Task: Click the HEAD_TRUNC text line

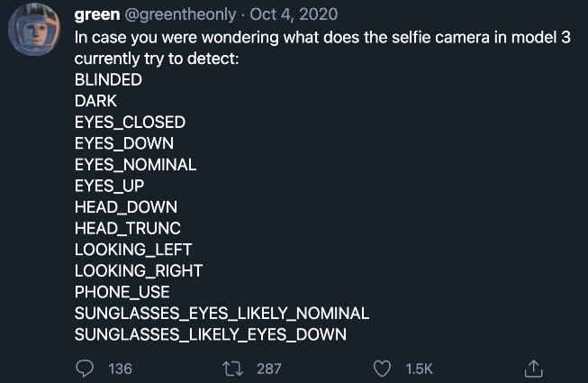Action: coord(127,228)
